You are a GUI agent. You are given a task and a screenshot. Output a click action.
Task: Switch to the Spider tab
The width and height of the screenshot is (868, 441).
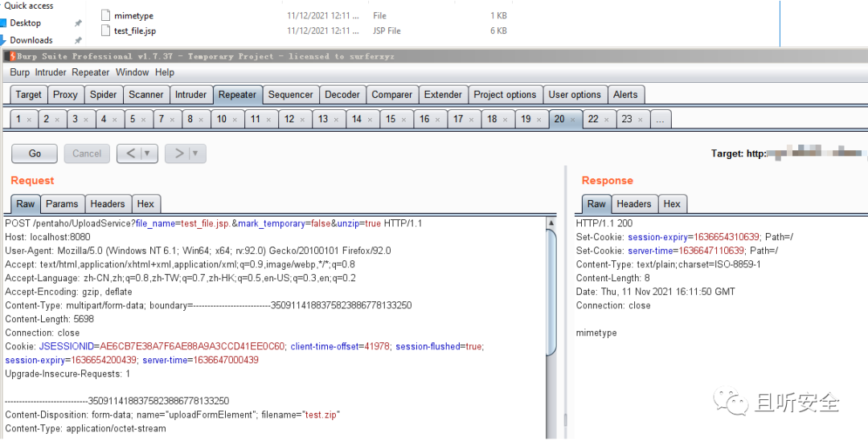[x=104, y=95]
